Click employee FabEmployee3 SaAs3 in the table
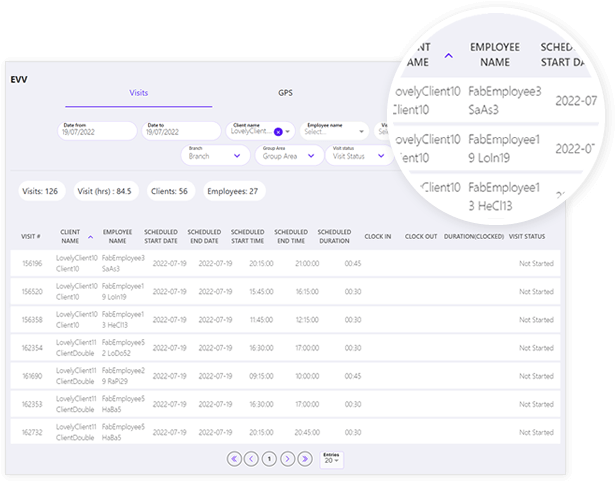The height and width of the screenshot is (482, 616). [x=123, y=264]
